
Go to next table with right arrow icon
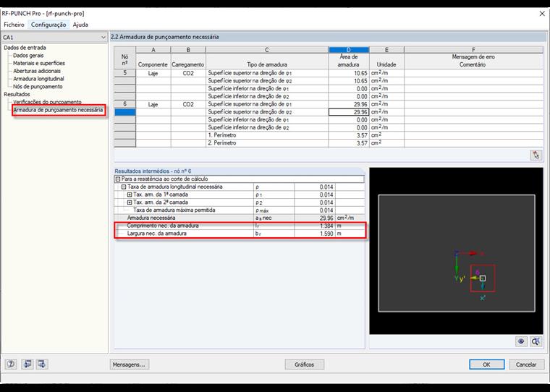[42, 364]
